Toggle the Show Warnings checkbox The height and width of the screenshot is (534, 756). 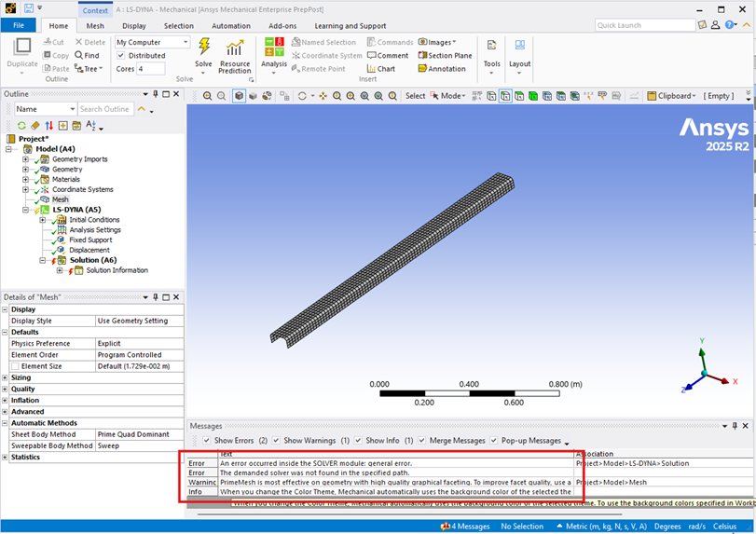(x=276, y=440)
